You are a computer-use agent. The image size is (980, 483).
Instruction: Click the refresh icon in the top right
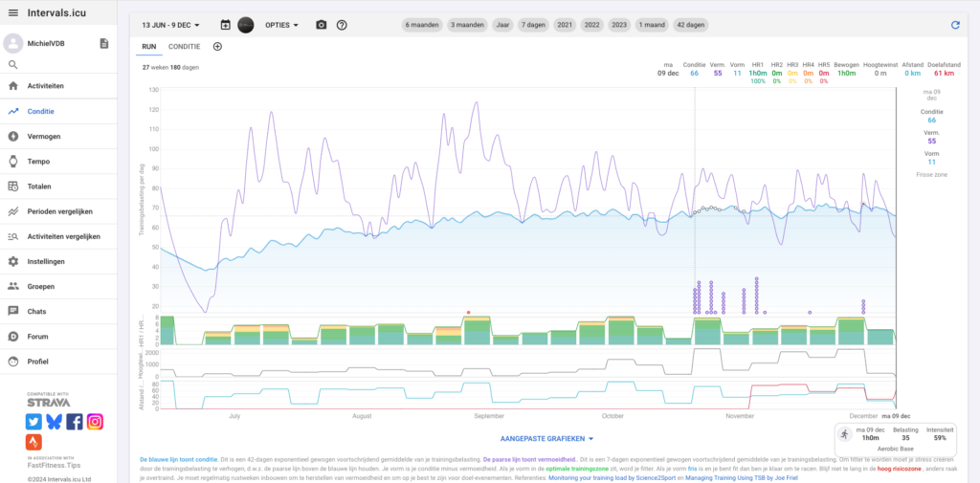point(954,25)
